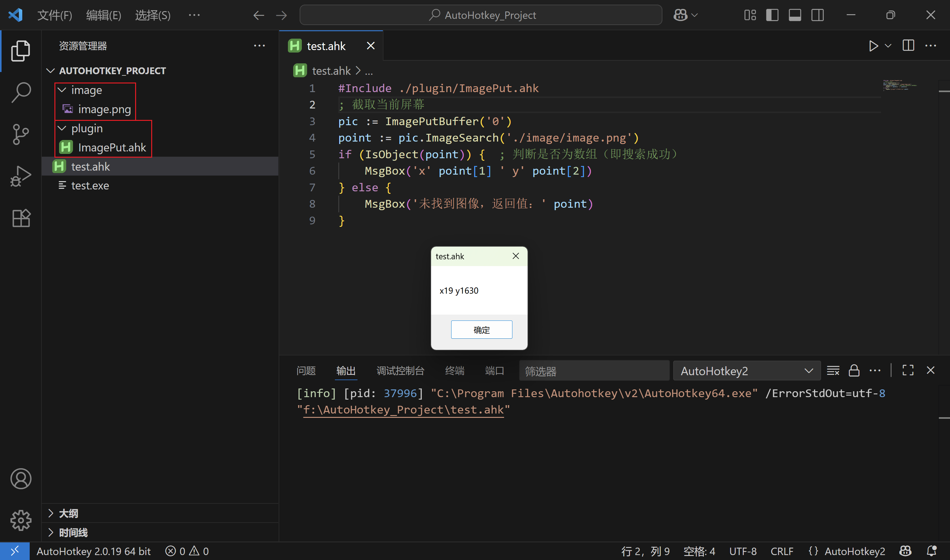Clear the output panel
This screenshot has height=560, width=950.
[833, 371]
